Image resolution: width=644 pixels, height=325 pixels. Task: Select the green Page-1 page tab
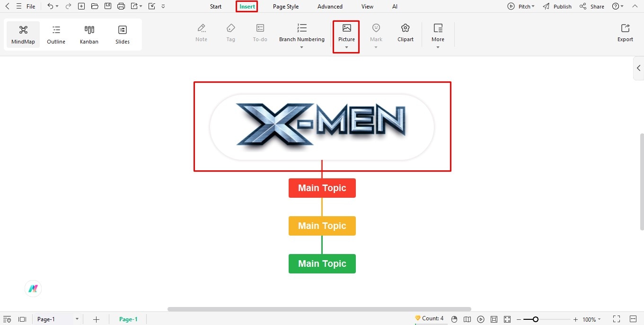coord(128,319)
